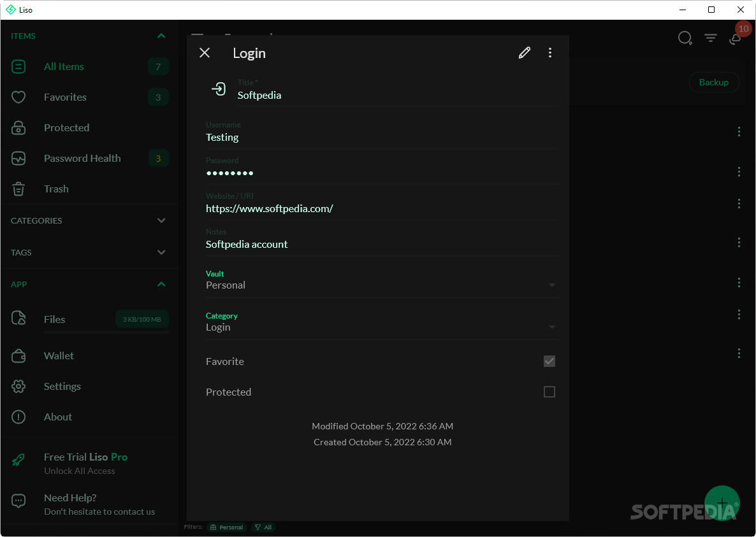Click the Created October 5, 2022 timestamp

pos(382,442)
